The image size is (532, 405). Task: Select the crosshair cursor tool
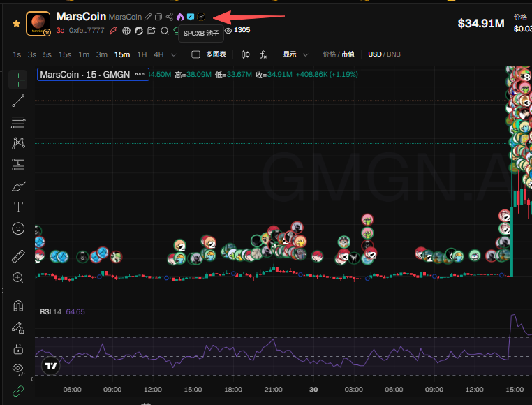point(18,80)
